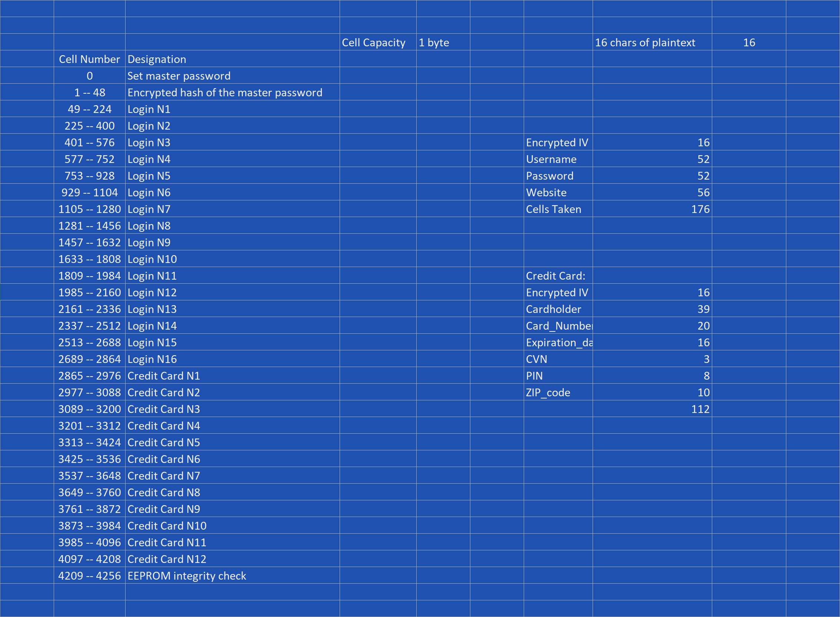Click the '1809 -- 1984' range cell
This screenshot has width=840, height=617.
(90, 276)
